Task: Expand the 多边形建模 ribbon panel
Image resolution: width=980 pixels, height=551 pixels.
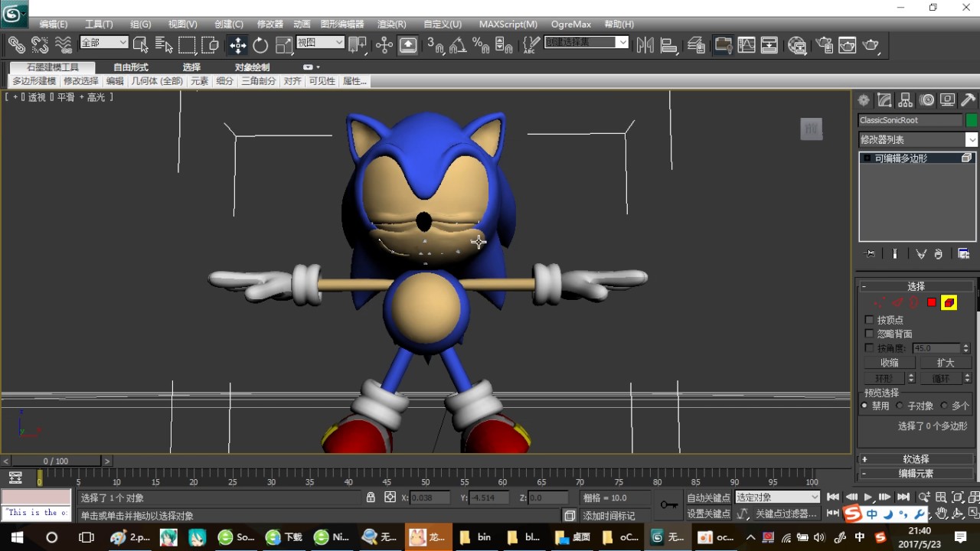Action: click(x=34, y=81)
